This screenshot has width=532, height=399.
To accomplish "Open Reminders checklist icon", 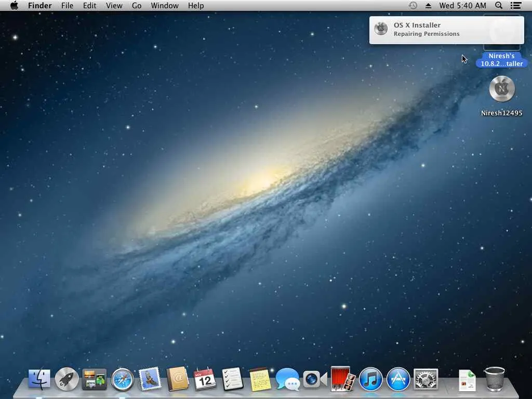I will pyautogui.click(x=232, y=379).
